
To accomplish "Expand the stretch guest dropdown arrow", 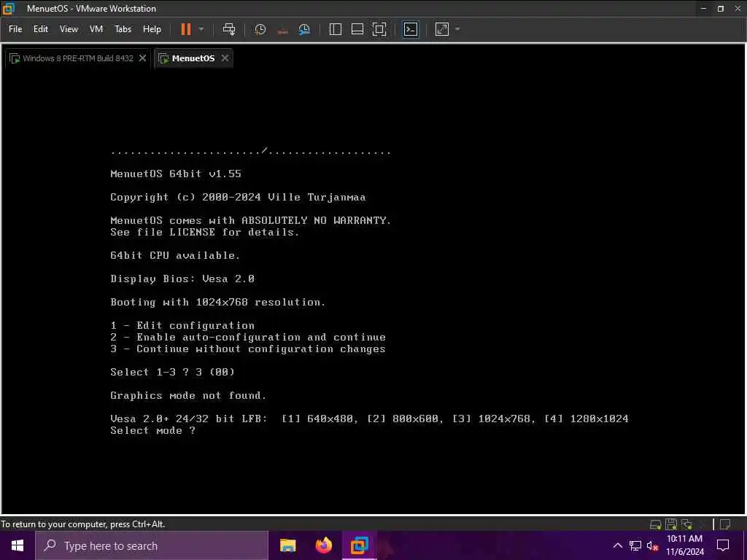I will (458, 29).
